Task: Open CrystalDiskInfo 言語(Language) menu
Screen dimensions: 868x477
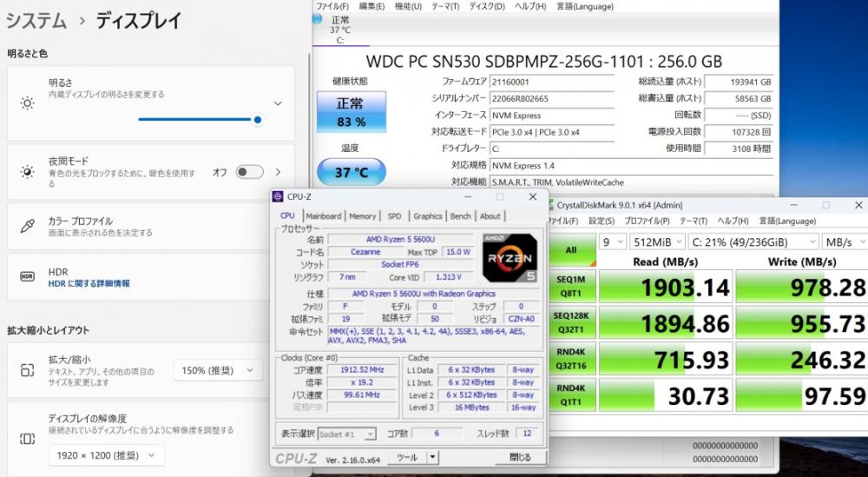Action: coord(584,7)
